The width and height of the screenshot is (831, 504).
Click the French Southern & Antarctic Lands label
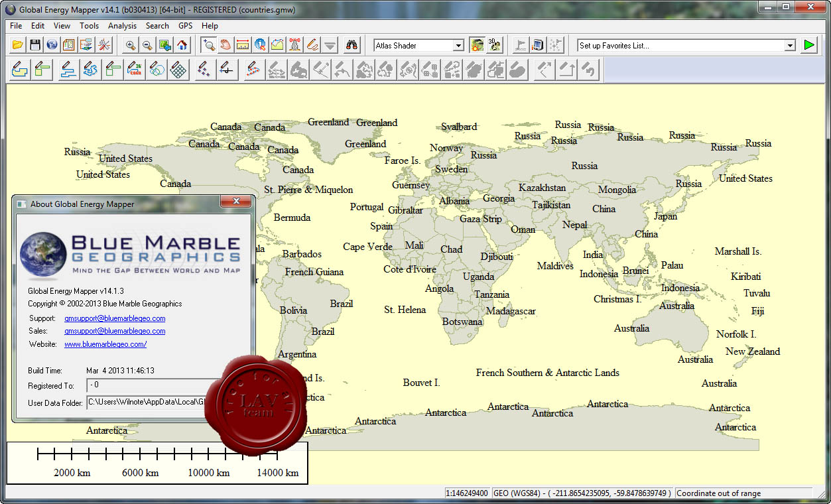pyautogui.click(x=548, y=373)
